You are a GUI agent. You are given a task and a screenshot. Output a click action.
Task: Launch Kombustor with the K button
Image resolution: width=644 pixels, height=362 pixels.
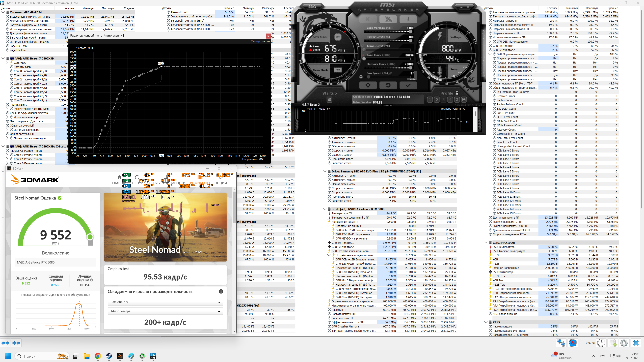coord(368,19)
